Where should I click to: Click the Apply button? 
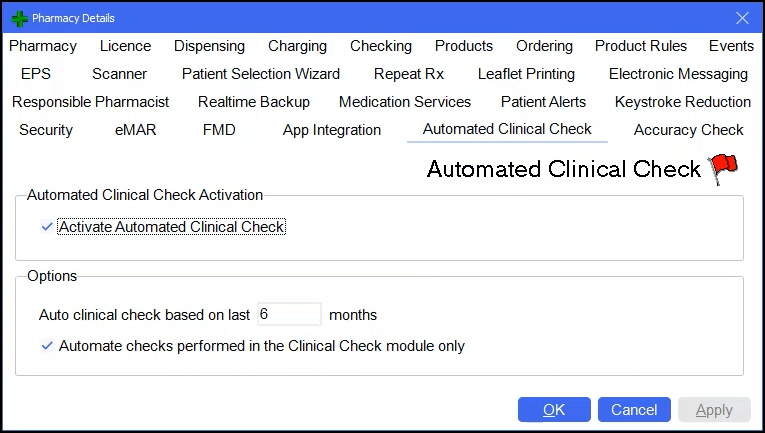click(x=714, y=409)
